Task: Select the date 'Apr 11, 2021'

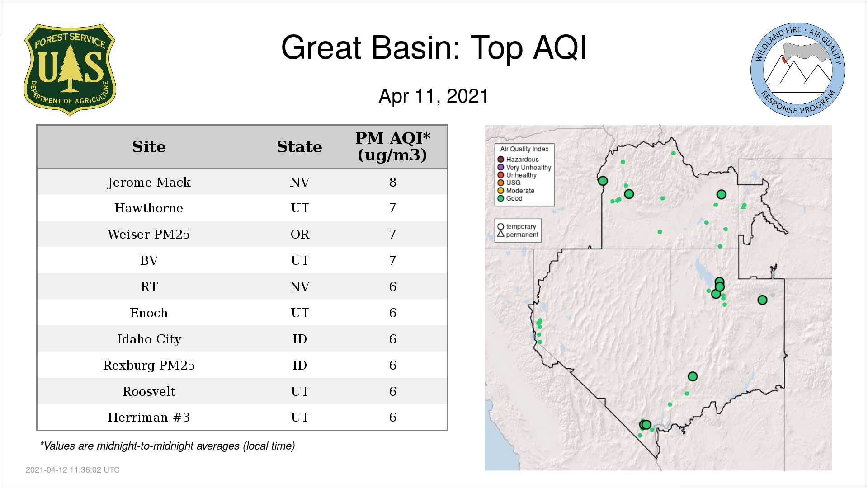Action: [434, 96]
